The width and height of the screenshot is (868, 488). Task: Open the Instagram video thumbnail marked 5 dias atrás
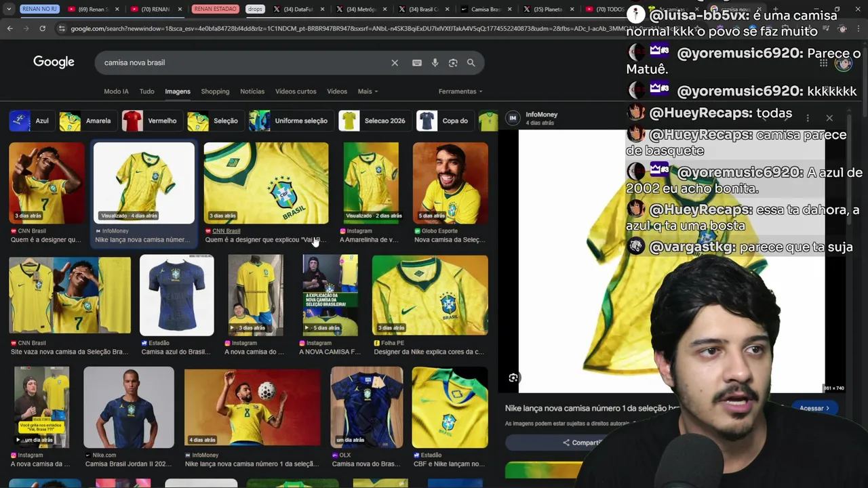tap(330, 296)
